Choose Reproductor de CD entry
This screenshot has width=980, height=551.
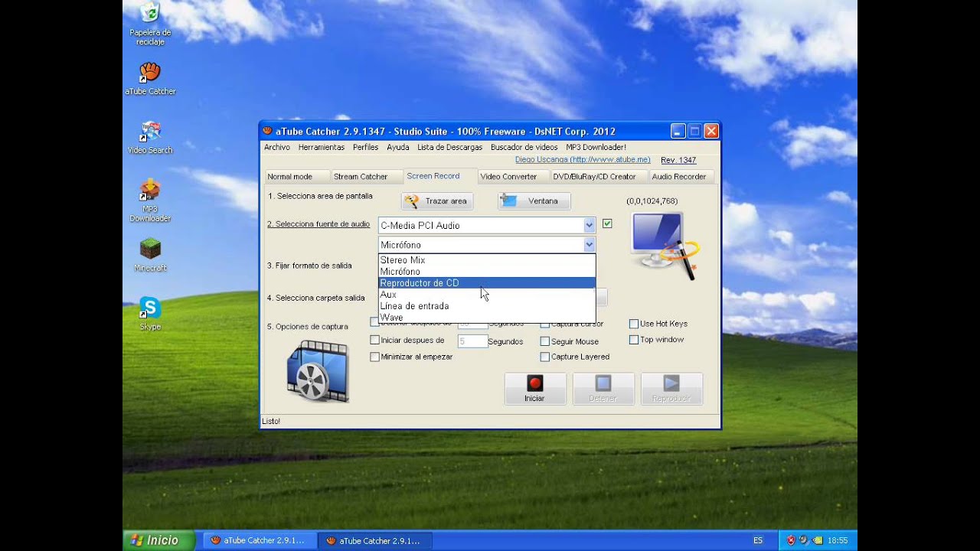click(487, 283)
